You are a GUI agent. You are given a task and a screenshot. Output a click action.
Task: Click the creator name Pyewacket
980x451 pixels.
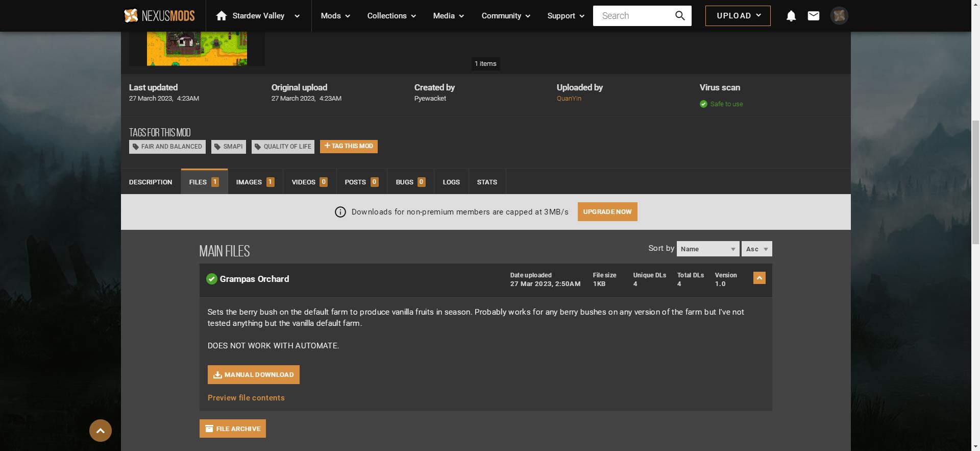tap(430, 99)
